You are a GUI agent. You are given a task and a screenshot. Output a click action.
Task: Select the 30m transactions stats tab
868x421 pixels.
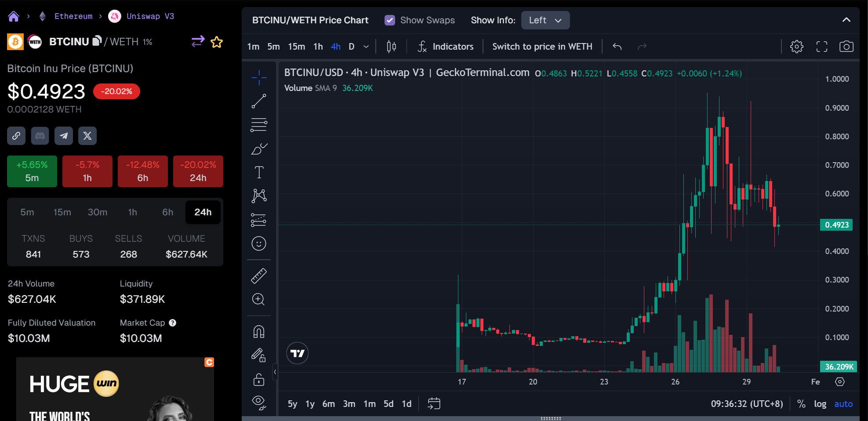tap(98, 212)
